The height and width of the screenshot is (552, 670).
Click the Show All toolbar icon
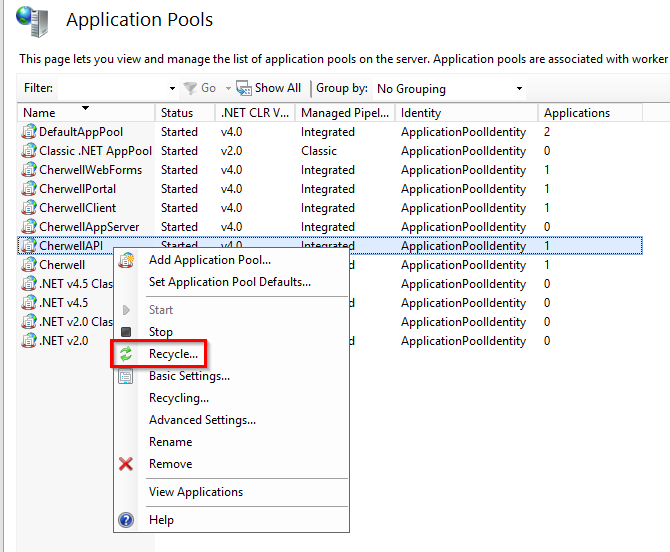pyautogui.click(x=243, y=88)
